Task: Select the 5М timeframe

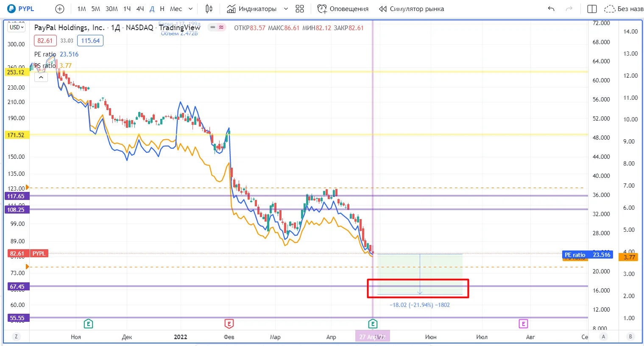Action: point(96,8)
